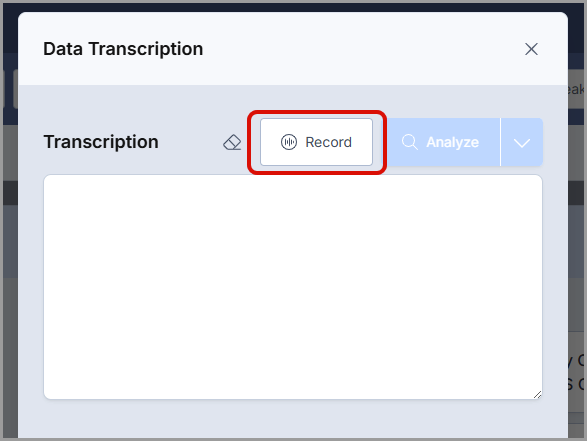Click the magnifier icon on Analyze
This screenshot has height=441, width=587.
coord(410,142)
